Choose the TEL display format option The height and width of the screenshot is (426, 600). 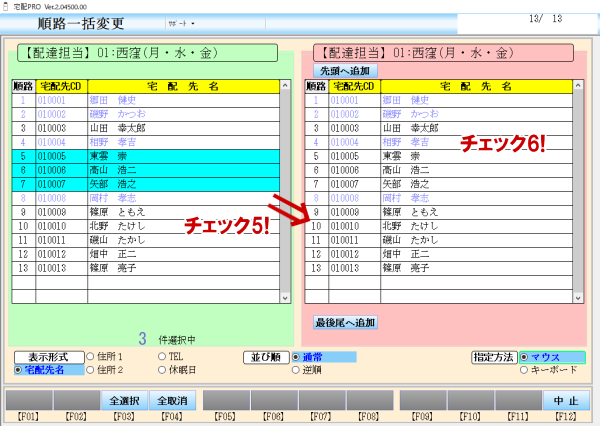(164, 356)
